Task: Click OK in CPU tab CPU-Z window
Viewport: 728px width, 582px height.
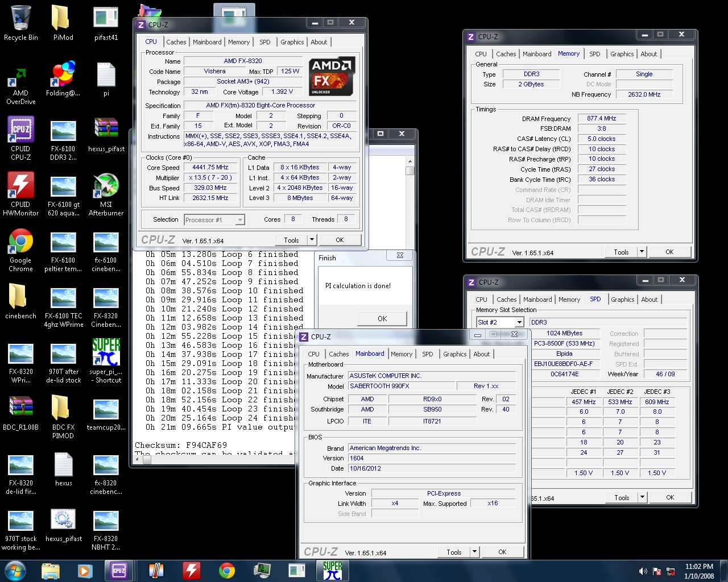Action: click(x=340, y=240)
